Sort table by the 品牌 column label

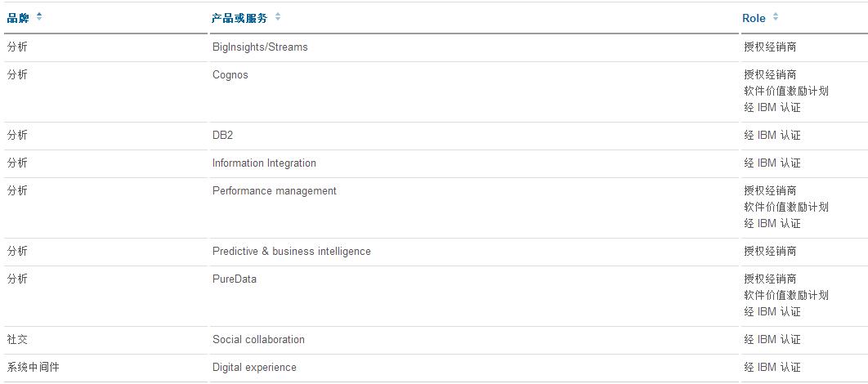18,18
